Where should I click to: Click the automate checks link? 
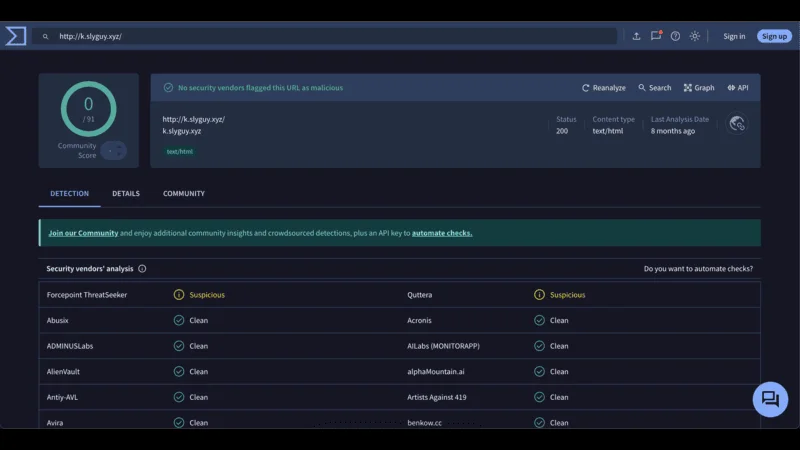[x=441, y=233]
